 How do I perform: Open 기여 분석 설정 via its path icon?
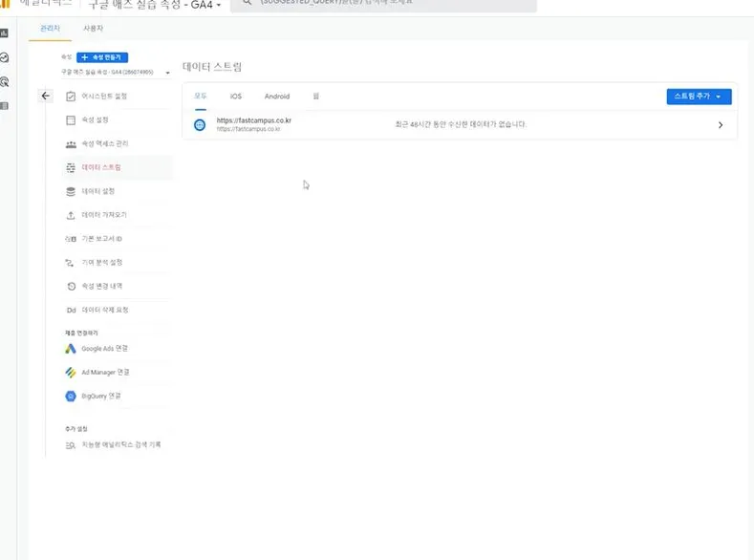pos(70,263)
